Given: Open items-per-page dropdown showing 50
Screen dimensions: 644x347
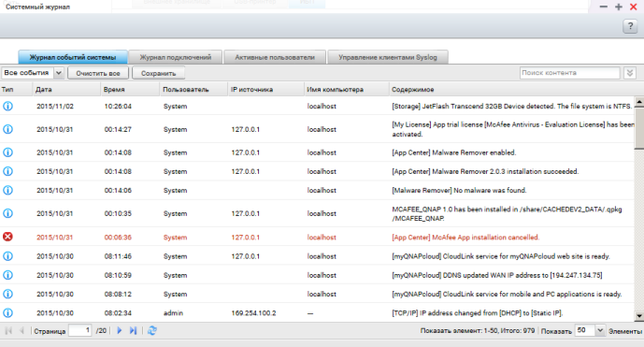Looking at the screenshot, I should tap(600, 330).
